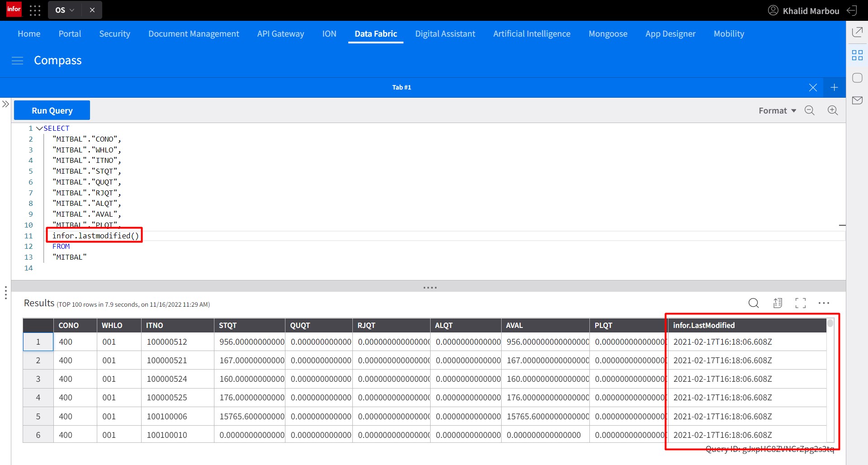This screenshot has width=868, height=465.
Task: Open Document Management
Action: tap(194, 33)
